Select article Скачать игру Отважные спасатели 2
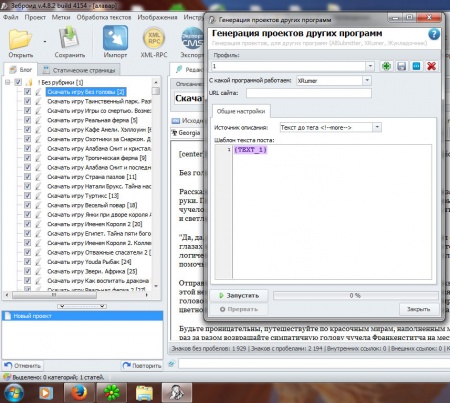Viewport: 450px width, 403px height. (x=99, y=252)
